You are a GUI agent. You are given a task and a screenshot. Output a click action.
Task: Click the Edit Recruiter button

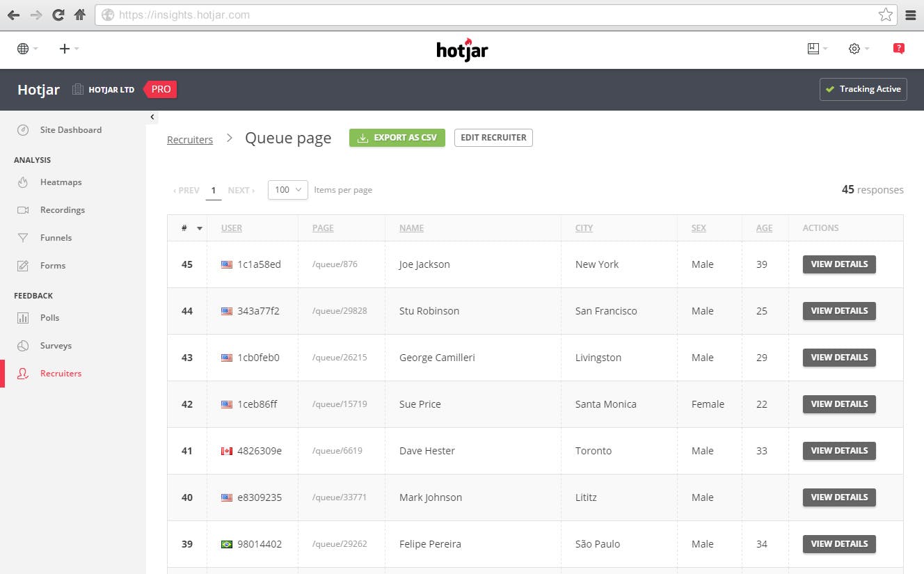[493, 138]
